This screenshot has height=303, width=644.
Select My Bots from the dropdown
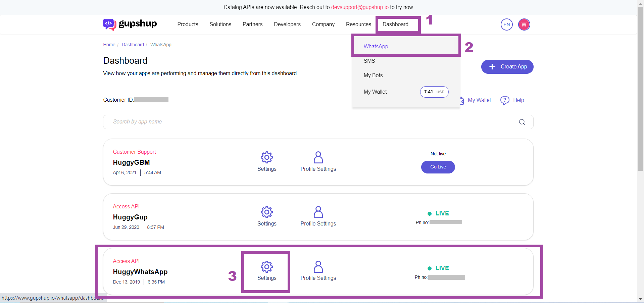tap(373, 75)
